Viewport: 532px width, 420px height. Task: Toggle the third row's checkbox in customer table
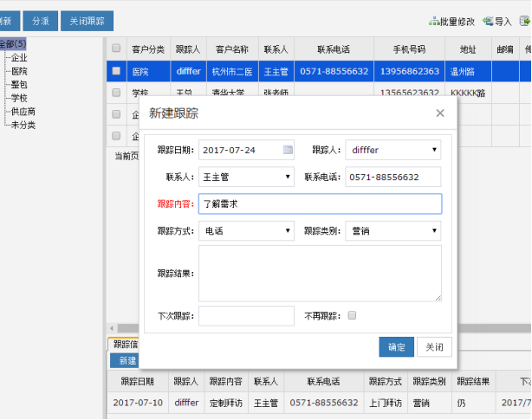coord(116,114)
